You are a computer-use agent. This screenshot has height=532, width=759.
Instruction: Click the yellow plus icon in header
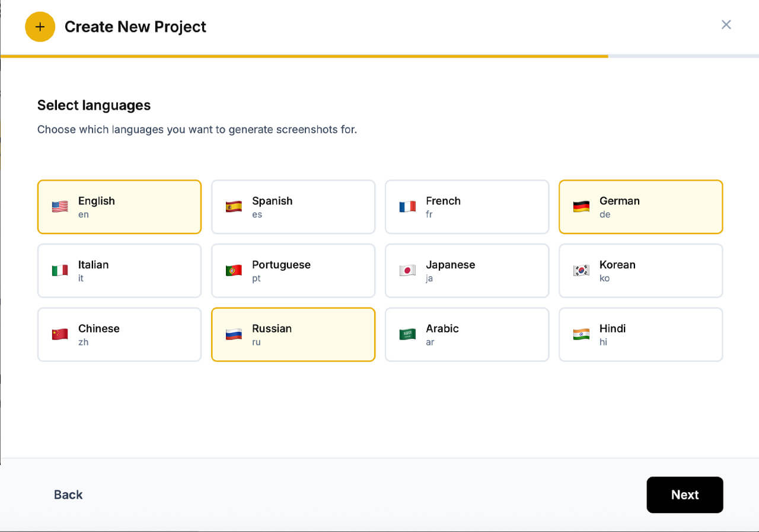[40, 27]
